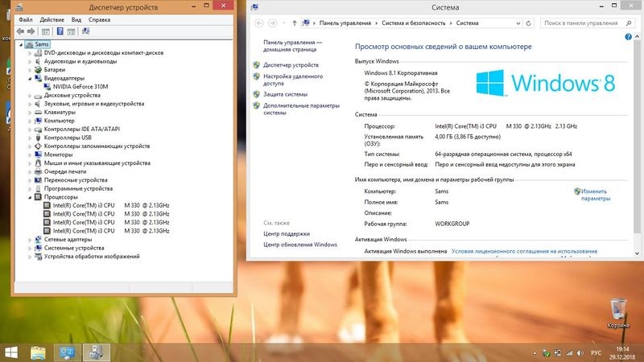Viewport: 644px width, 362px height.
Task: Click the Мониторы category icon
Action: point(38,154)
